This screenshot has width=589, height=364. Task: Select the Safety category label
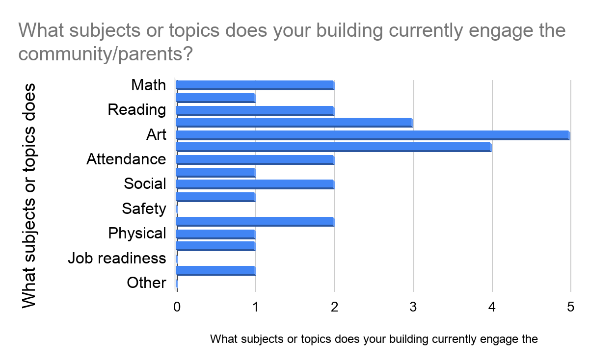[144, 209]
